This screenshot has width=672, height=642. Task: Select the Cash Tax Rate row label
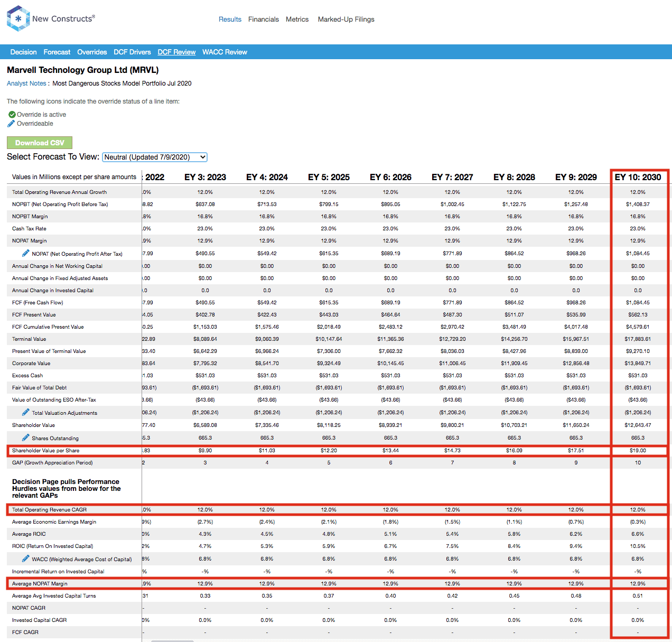29,229
